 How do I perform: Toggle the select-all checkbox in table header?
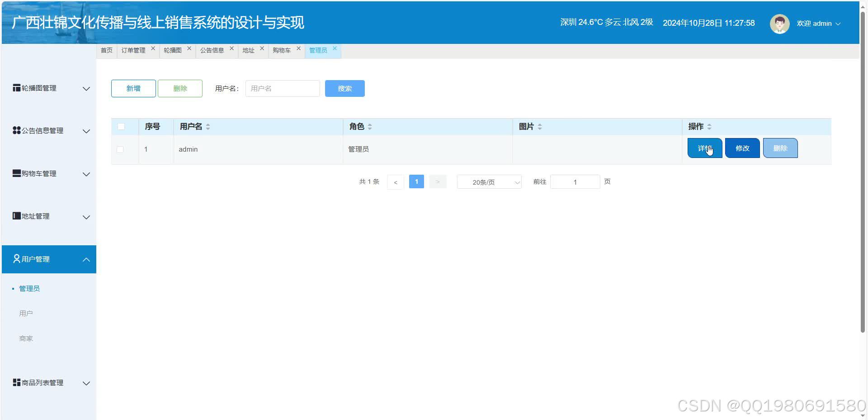click(x=120, y=127)
